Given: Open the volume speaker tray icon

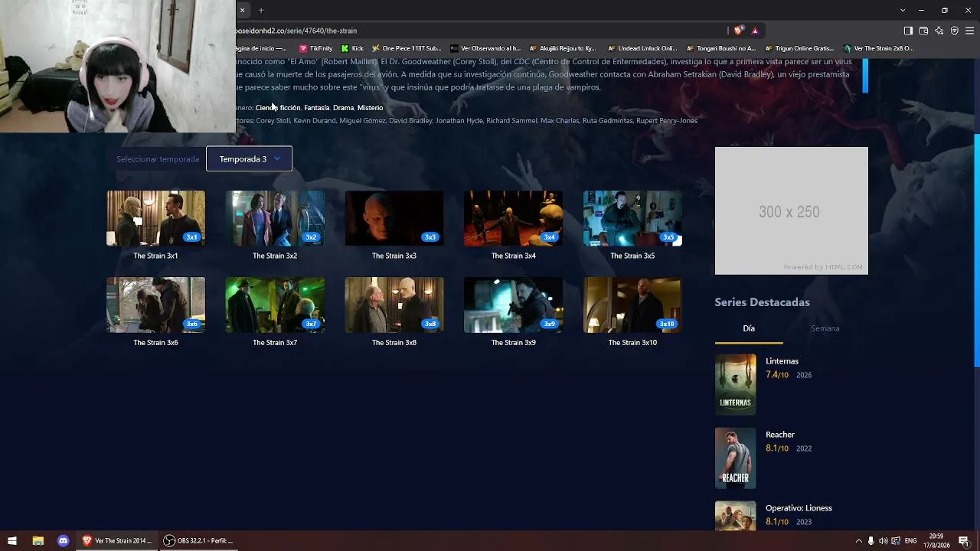Looking at the screenshot, I should coord(883,541).
